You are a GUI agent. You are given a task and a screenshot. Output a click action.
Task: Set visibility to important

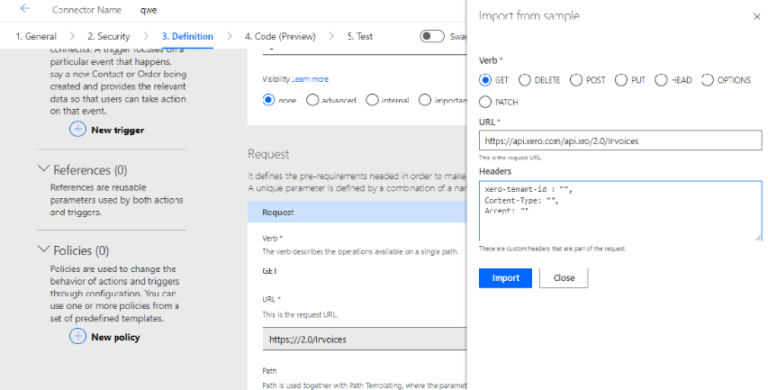click(x=425, y=100)
